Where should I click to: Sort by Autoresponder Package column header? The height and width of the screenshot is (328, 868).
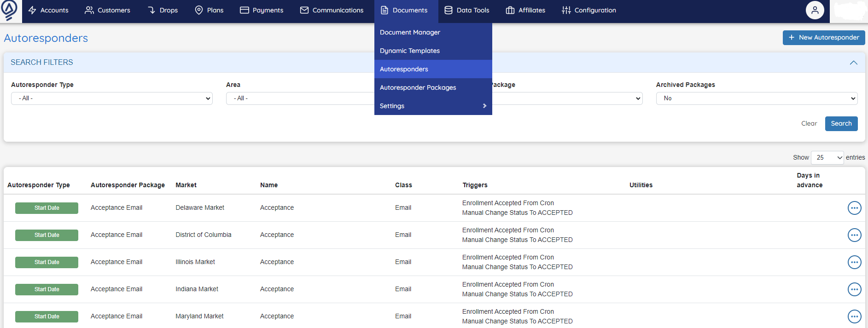pos(128,185)
